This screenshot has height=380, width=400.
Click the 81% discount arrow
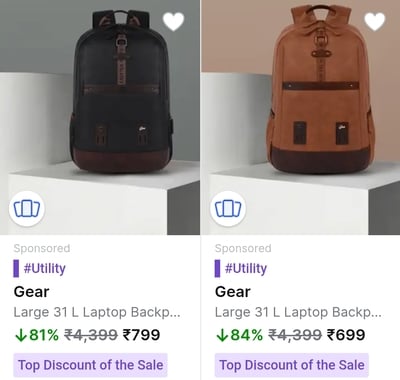click(x=21, y=335)
